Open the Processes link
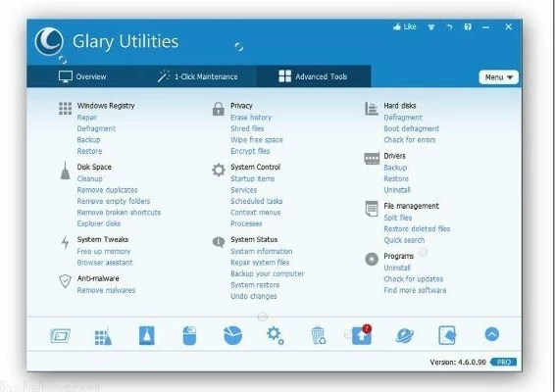The image size is (555, 392). 246,223
